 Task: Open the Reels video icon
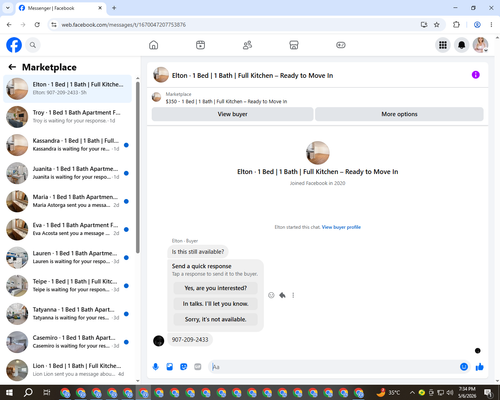200,45
